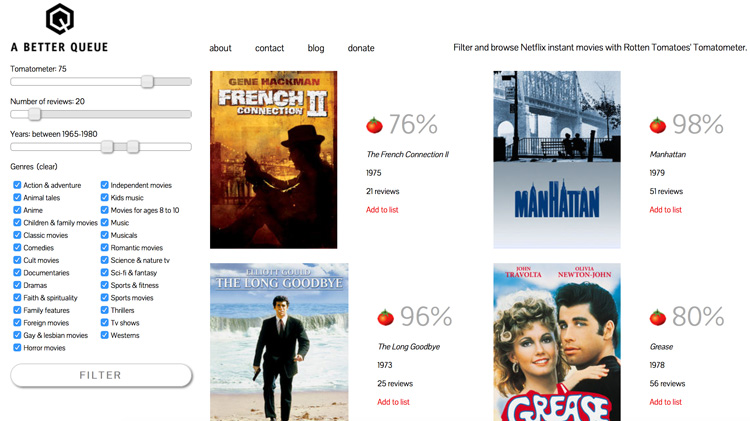This screenshot has height=421, width=750.
Task: Click the Number of reviews slider handle
Action: pos(34,114)
